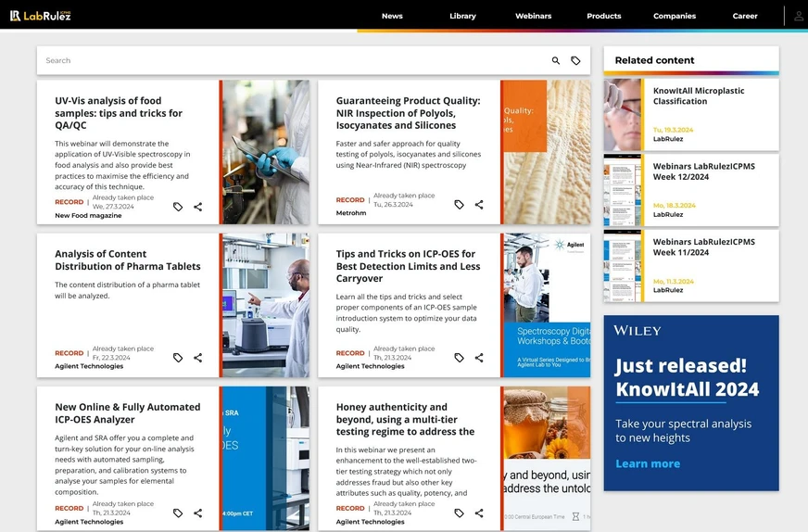Click the tag icon on the Guaranteeing Product Quality card
The width and height of the screenshot is (808, 532).
click(460, 205)
